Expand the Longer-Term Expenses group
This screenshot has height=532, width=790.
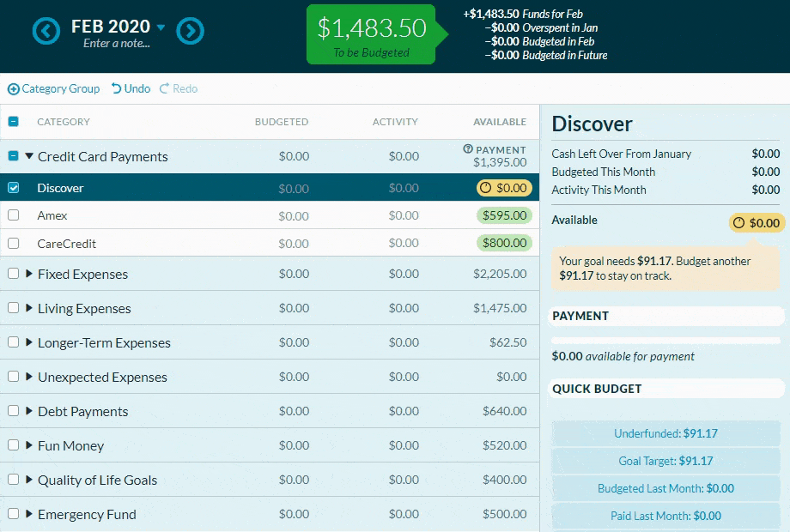click(x=29, y=342)
